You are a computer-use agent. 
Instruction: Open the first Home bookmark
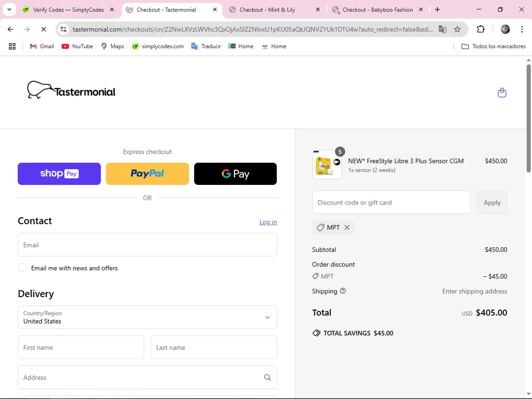tap(241, 46)
